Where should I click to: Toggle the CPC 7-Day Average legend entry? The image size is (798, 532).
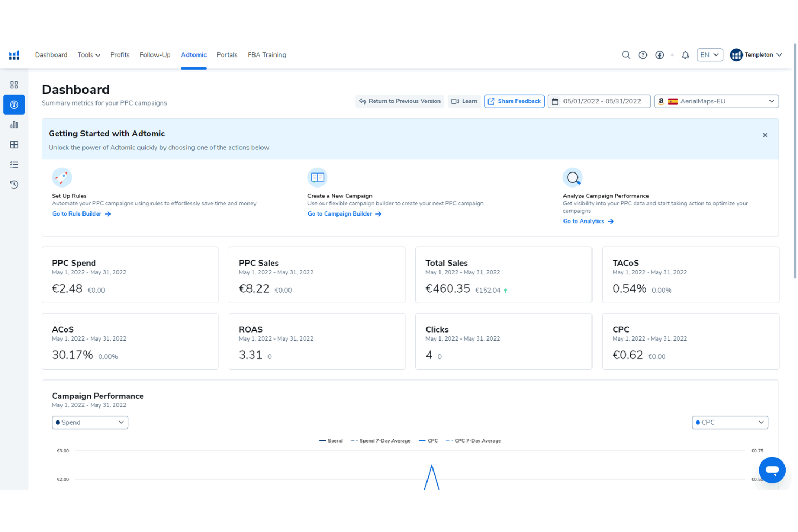tap(473, 441)
